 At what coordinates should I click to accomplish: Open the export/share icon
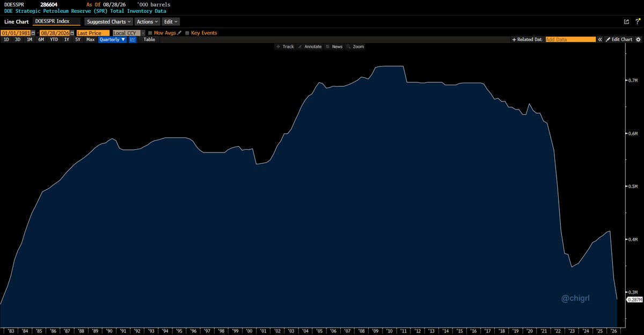[x=626, y=22]
